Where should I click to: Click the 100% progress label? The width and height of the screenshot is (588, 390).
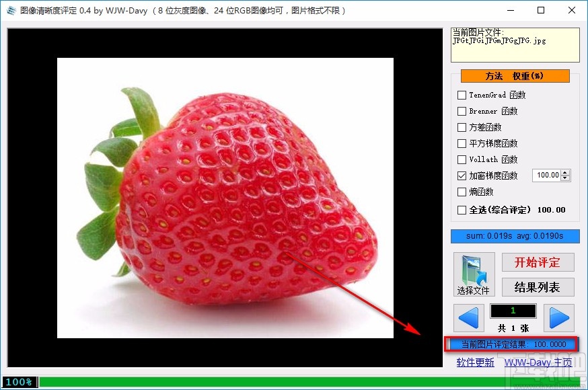click(x=19, y=382)
